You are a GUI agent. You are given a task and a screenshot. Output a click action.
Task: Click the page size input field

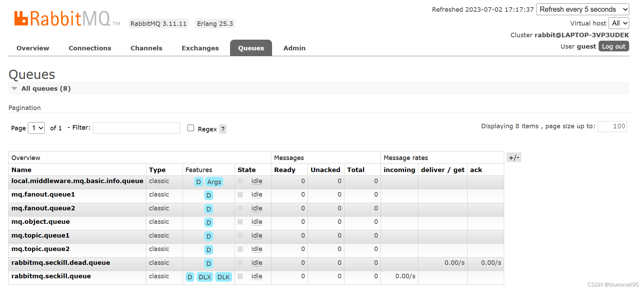[612, 126]
